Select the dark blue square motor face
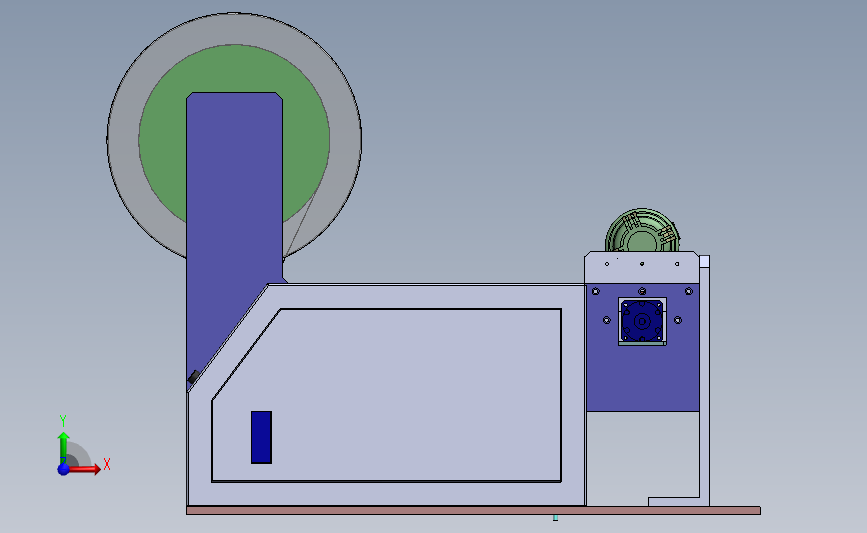This screenshot has width=867, height=533. click(x=642, y=321)
